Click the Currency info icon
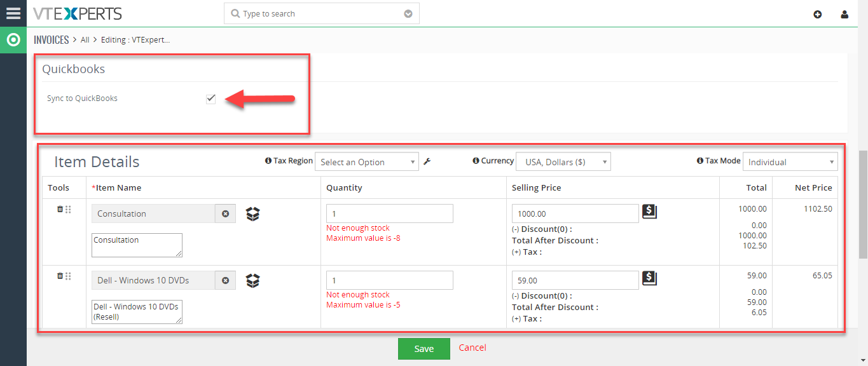 coord(476,161)
